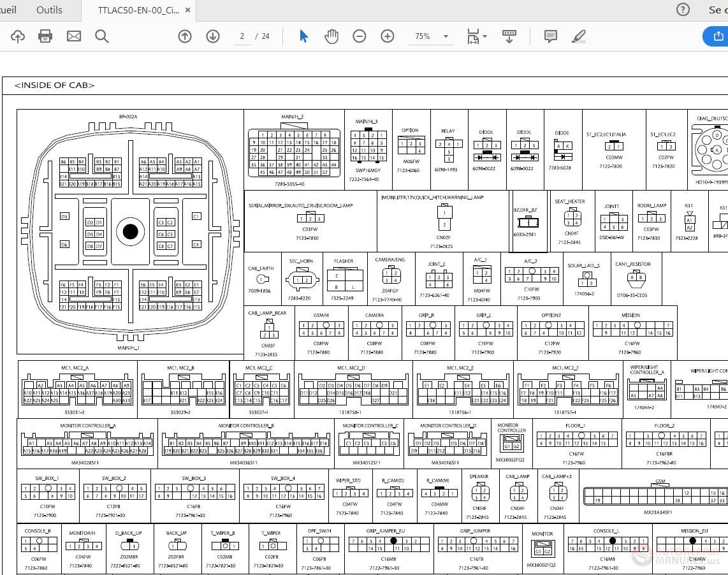Click the scrolling mode keyboard icon

pyautogui.click(x=509, y=36)
